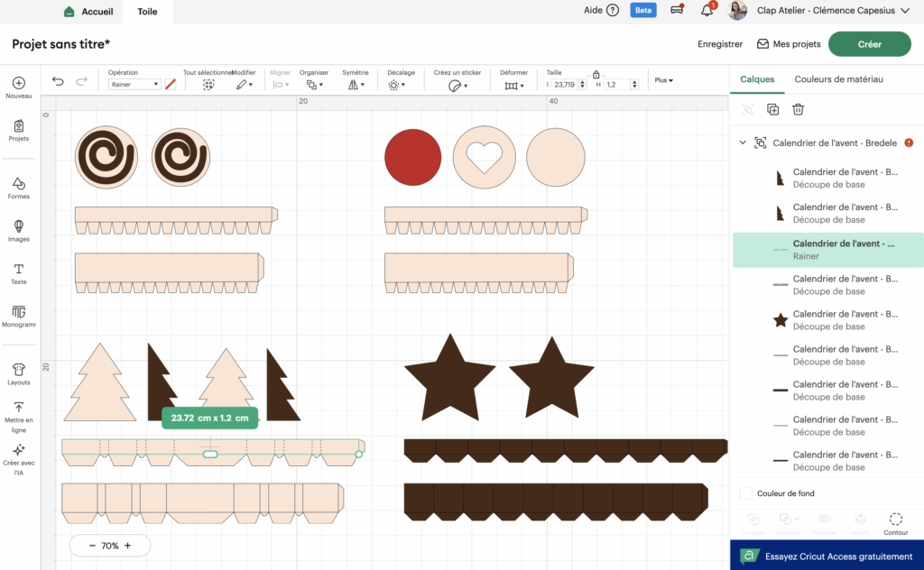The image size is (924, 570).
Task: Click the green Créer button
Action: coord(869,43)
